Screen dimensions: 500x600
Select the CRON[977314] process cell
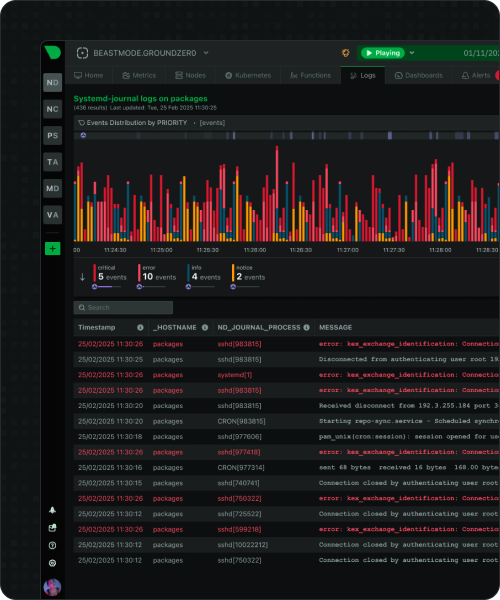coord(241,468)
